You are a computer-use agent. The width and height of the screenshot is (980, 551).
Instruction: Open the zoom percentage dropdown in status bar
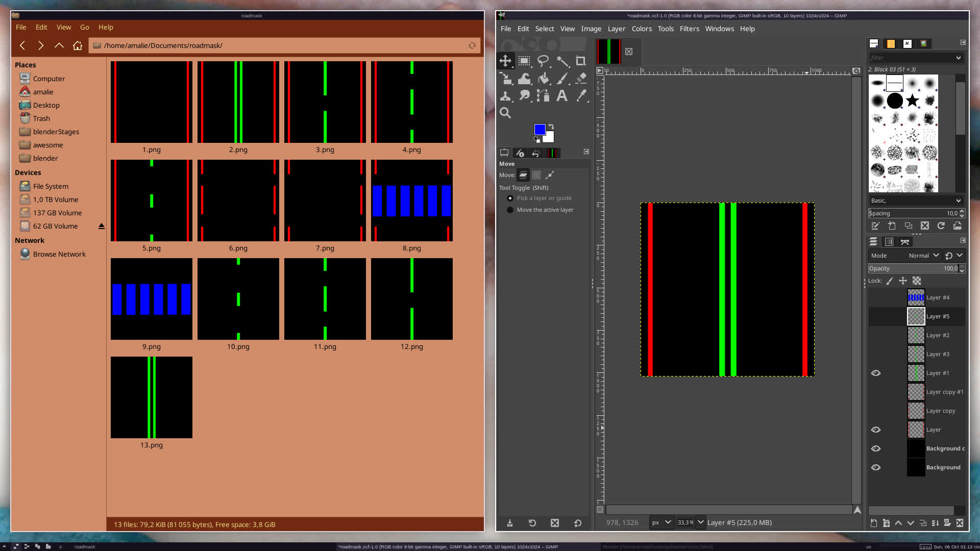[x=701, y=522]
